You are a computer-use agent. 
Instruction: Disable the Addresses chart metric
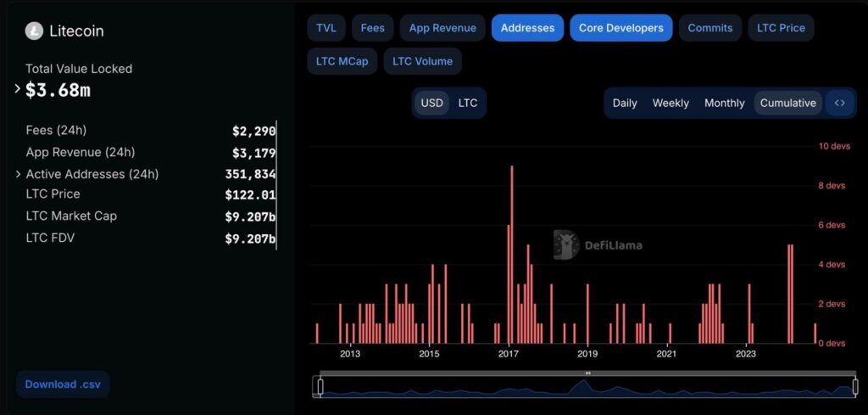tap(527, 28)
